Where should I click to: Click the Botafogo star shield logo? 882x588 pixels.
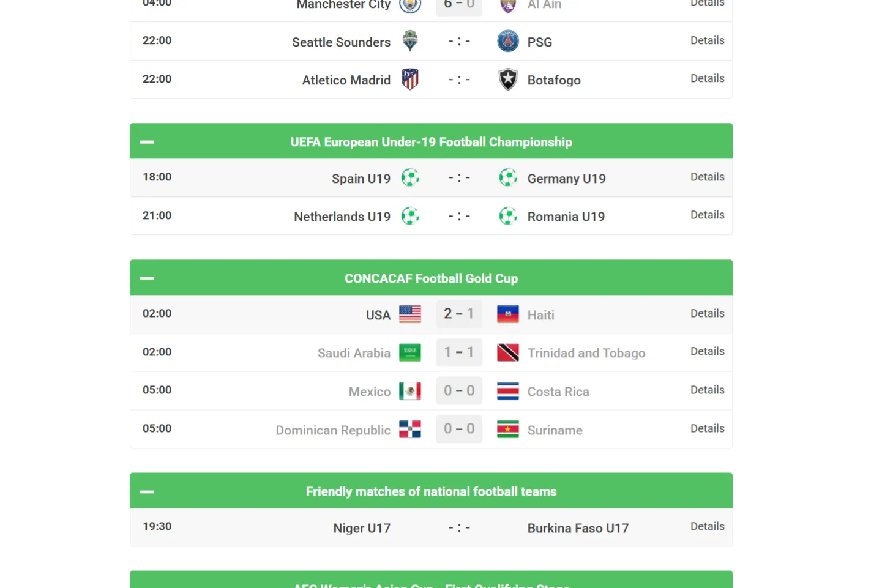(x=508, y=80)
